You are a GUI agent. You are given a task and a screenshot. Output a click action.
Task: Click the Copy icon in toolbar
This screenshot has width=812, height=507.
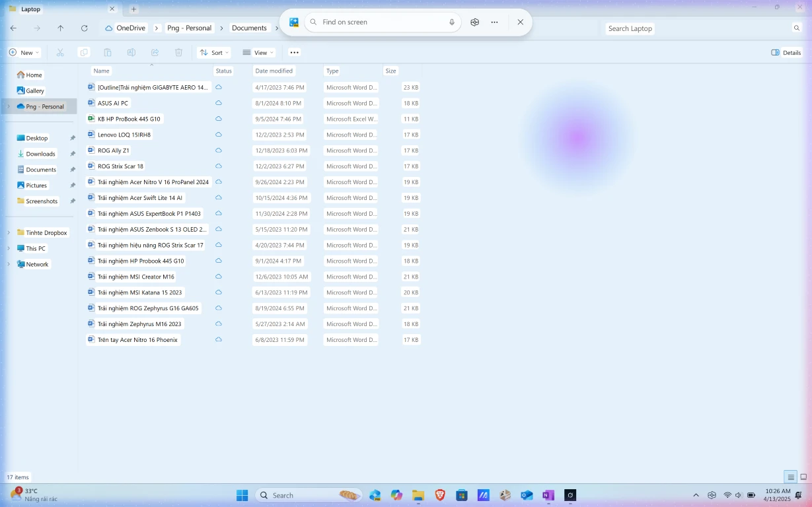[83, 53]
